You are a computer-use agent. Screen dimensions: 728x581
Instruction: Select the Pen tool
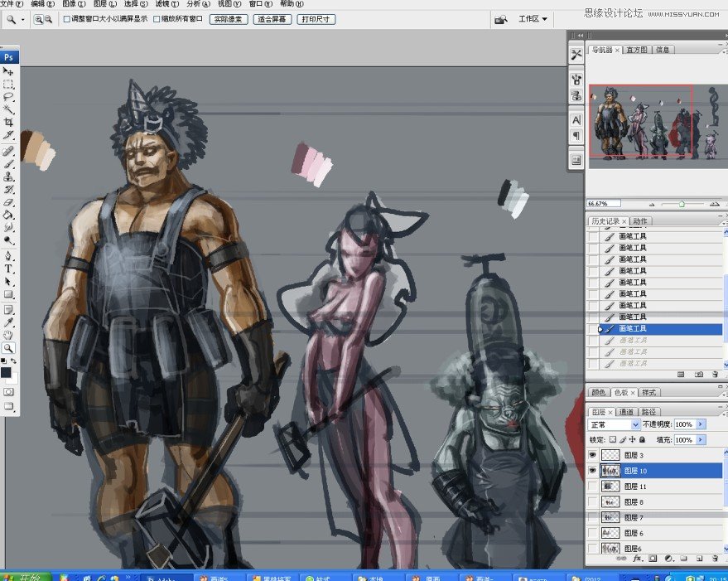click(8, 255)
